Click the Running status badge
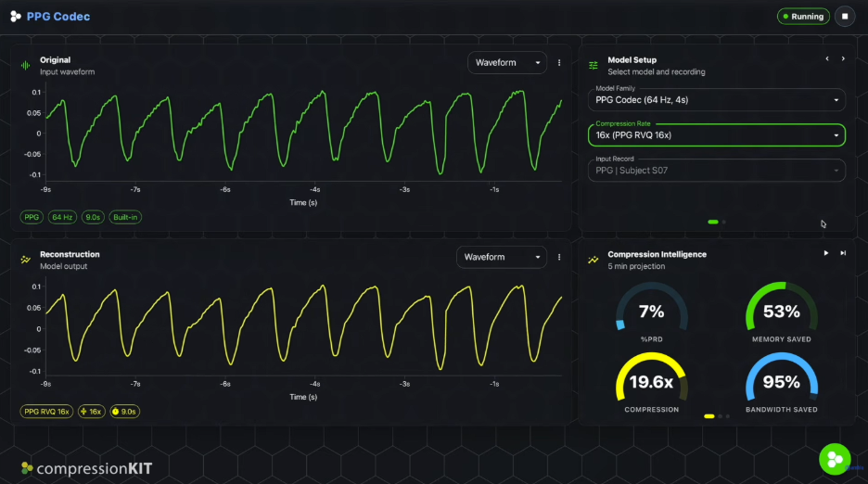The image size is (868, 484). coord(803,17)
